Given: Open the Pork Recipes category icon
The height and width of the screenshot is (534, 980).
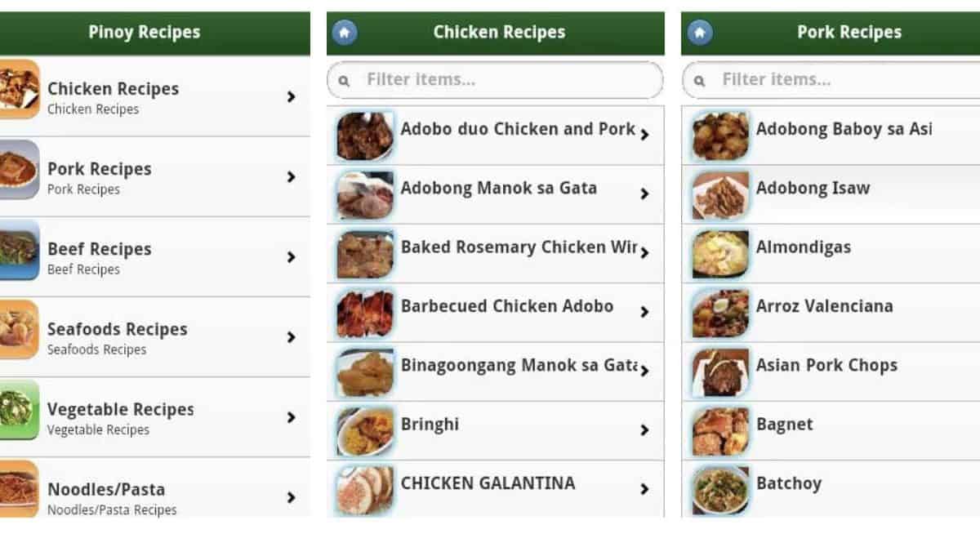Looking at the screenshot, I should [19, 169].
